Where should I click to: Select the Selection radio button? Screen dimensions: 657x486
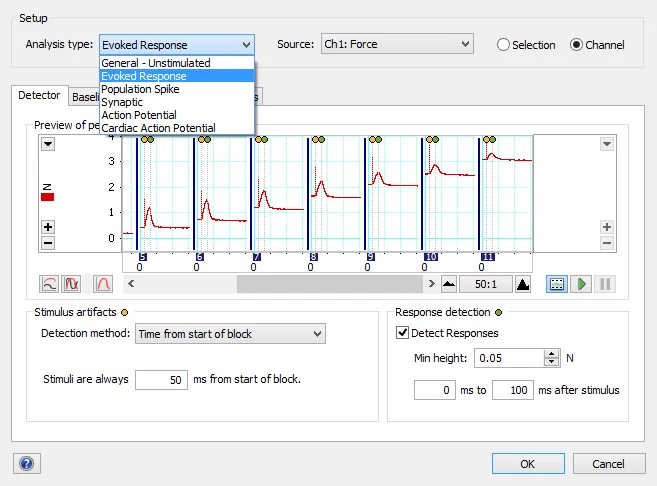(503, 45)
